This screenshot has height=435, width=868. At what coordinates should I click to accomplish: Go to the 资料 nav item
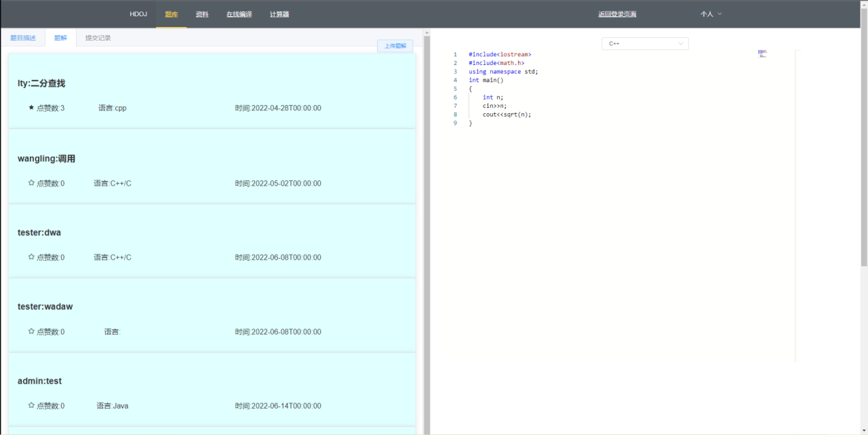(202, 14)
